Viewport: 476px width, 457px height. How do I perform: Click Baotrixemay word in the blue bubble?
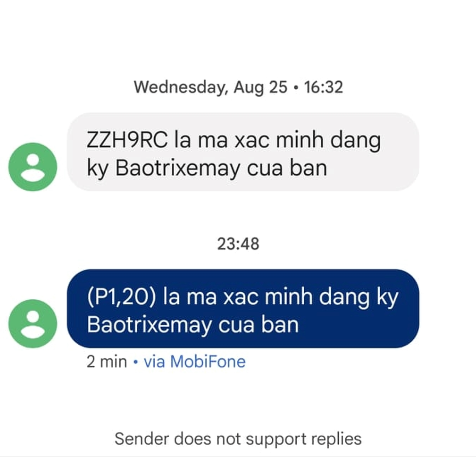tap(150, 326)
